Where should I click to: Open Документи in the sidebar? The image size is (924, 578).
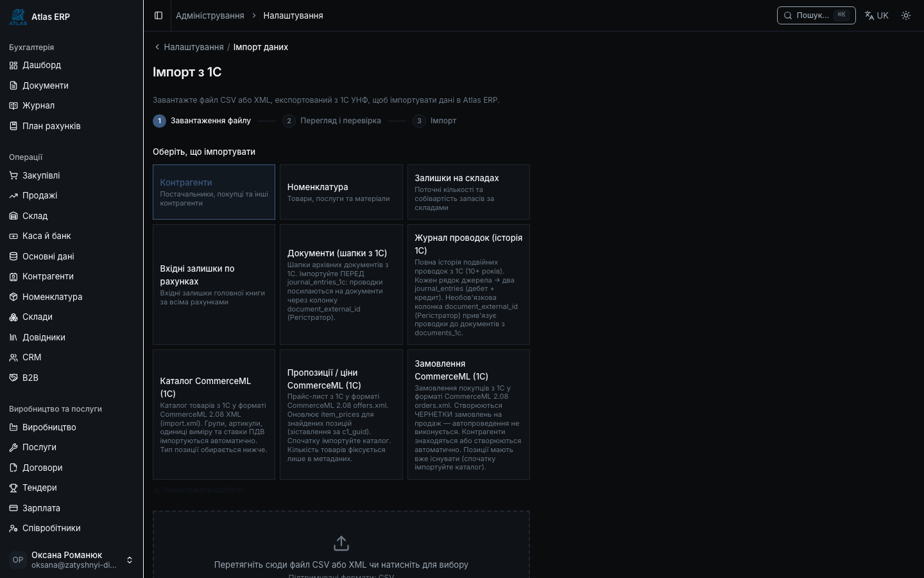click(71, 85)
